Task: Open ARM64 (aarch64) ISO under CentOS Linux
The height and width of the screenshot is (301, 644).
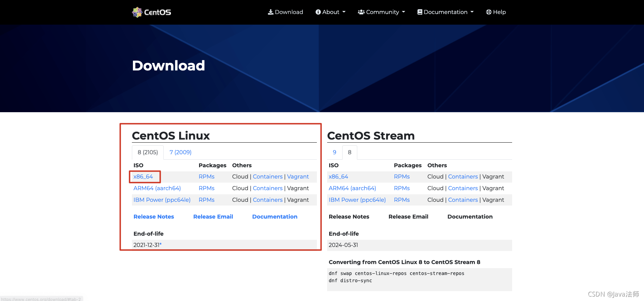Action: [x=157, y=188]
